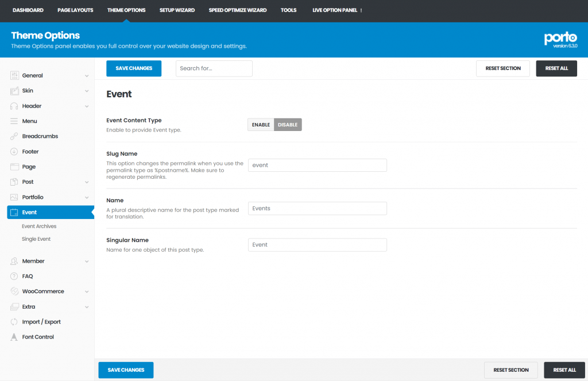The image size is (588, 381).
Task: Expand the Member section chevron
Action: coord(87,261)
